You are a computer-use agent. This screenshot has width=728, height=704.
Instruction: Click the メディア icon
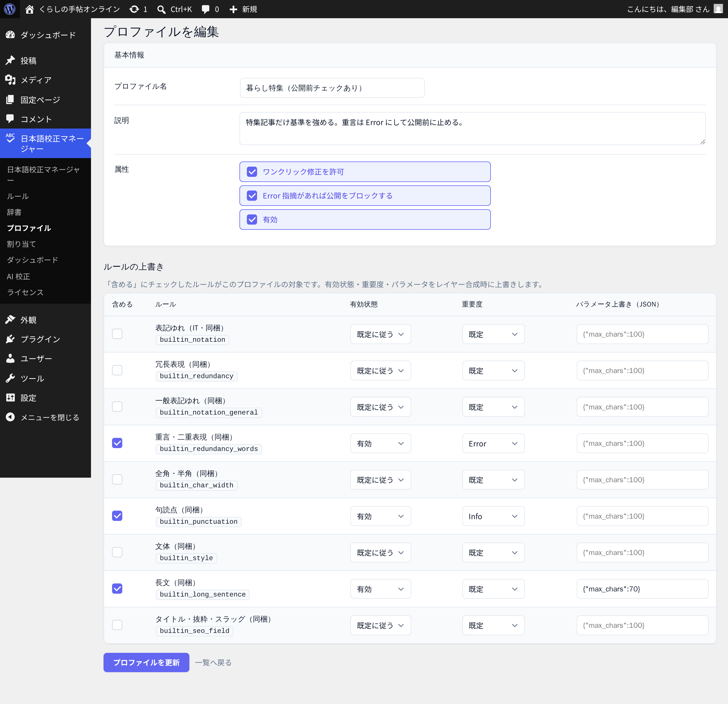click(11, 80)
